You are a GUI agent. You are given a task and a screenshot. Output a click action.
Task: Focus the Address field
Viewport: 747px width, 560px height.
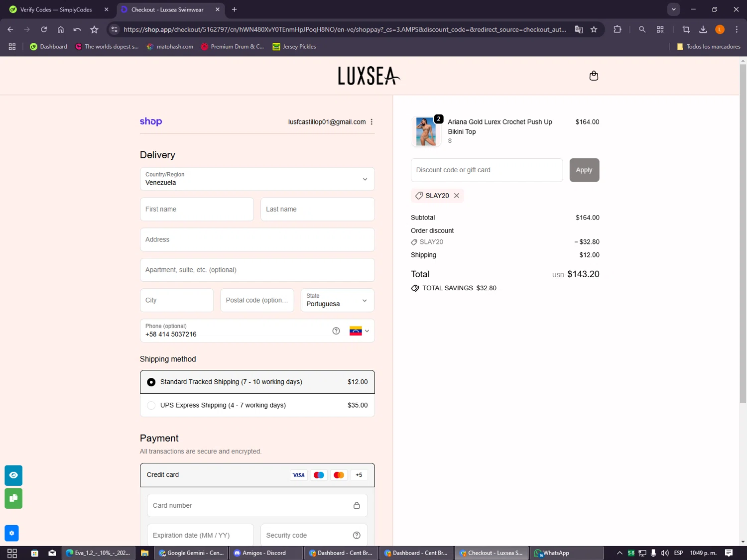click(257, 239)
